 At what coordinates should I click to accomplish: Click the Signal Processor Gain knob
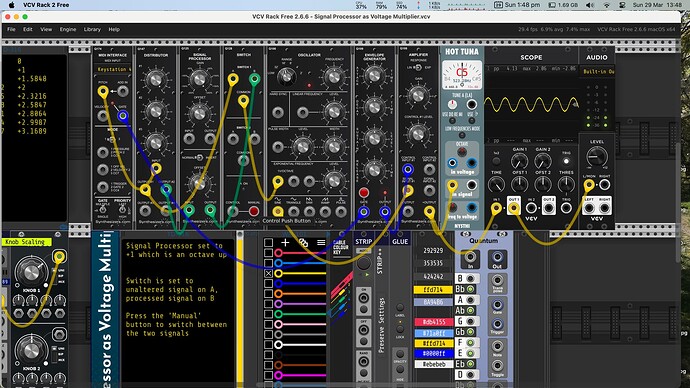click(199, 79)
